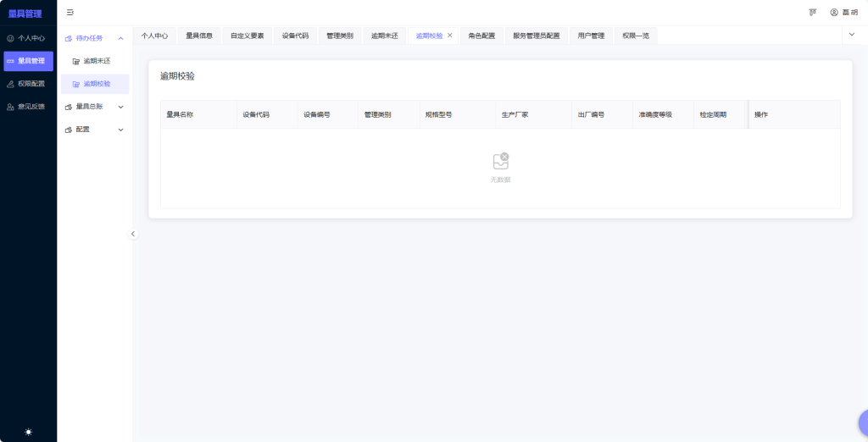Click the 意见反馈 person icon
The height and width of the screenshot is (442, 868).
[10, 107]
